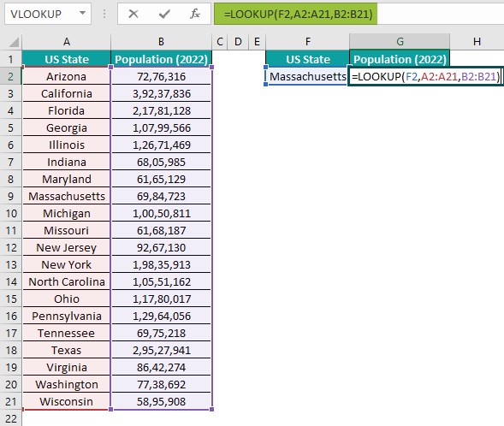This screenshot has height=426, width=504.
Task: Click population value 72,76,316
Action: 162,76
